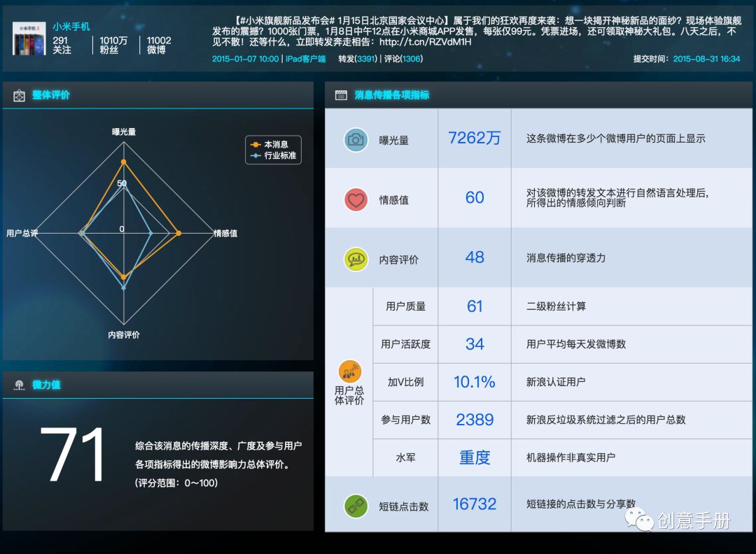Click the 1010万 粉丝 follower count
Viewport: 756px width, 554px height.
(x=113, y=45)
